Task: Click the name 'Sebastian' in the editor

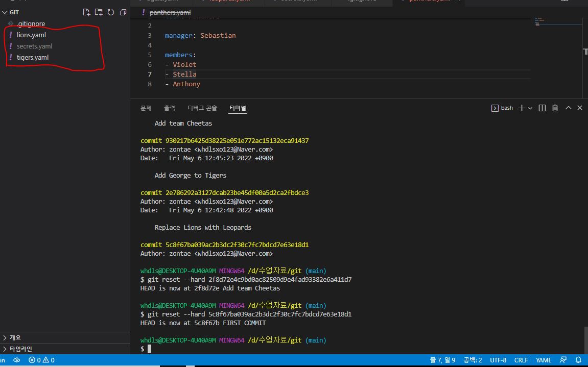Action: click(x=218, y=36)
